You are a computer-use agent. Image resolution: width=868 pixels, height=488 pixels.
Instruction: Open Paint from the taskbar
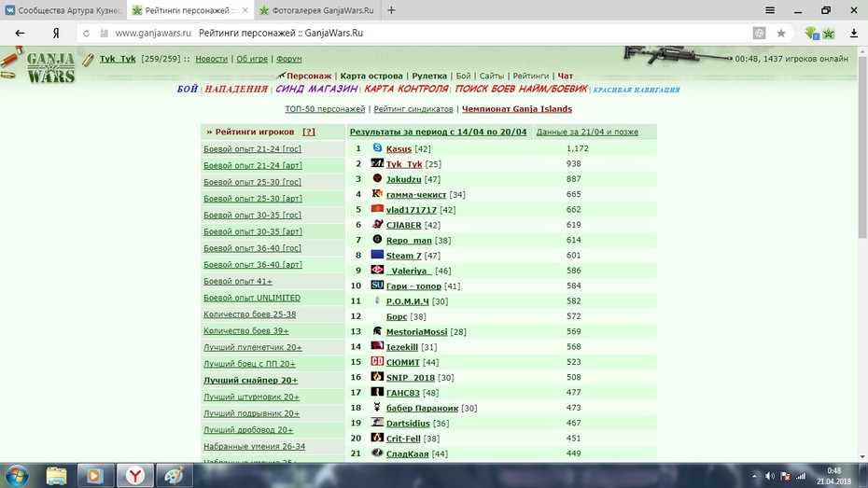(x=175, y=476)
